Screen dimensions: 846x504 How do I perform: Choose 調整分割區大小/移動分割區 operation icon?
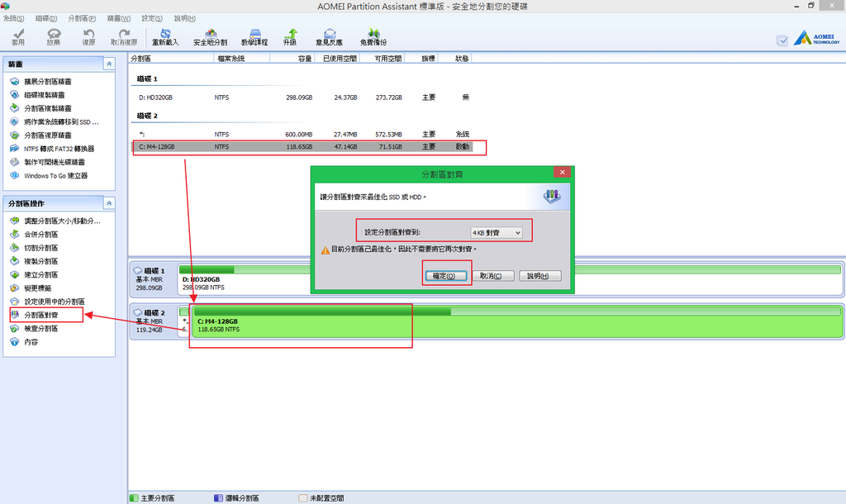(15, 221)
